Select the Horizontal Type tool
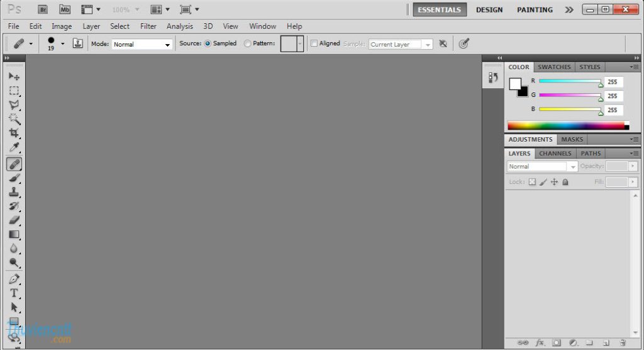 click(x=14, y=293)
